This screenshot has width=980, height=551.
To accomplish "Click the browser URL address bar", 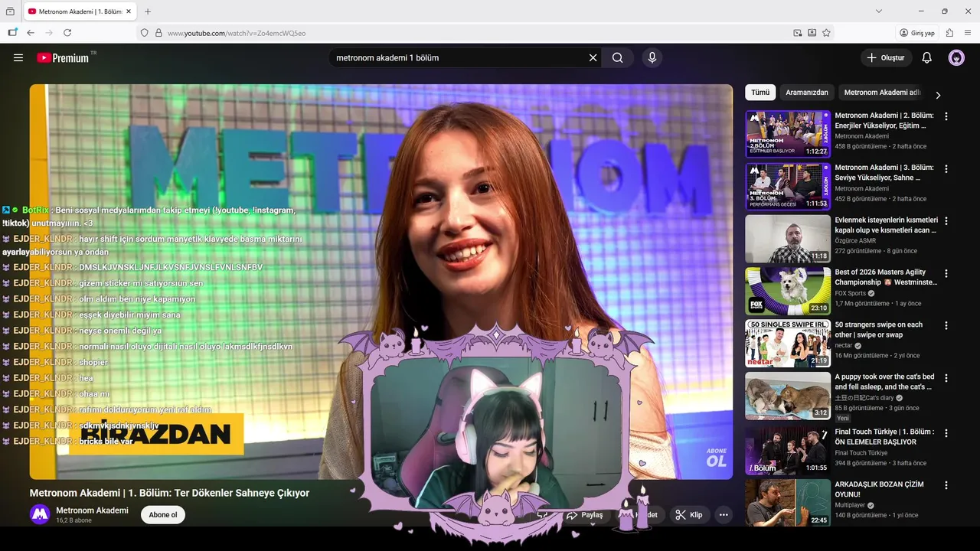I will (x=475, y=33).
